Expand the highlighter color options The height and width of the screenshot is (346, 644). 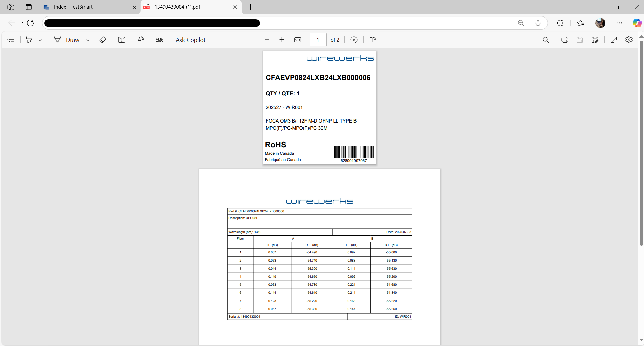pyautogui.click(x=40, y=40)
